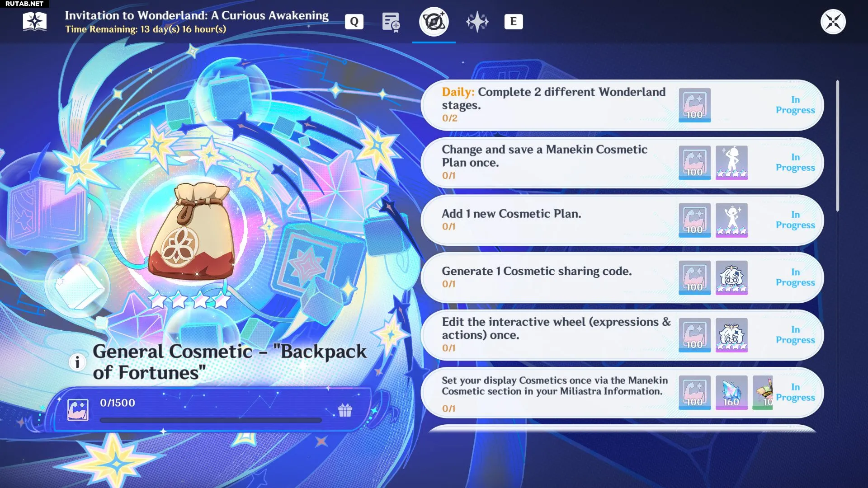Close the event screen with the X button
The height and width of the screenshot is (488, 868).
coord(833,22)
